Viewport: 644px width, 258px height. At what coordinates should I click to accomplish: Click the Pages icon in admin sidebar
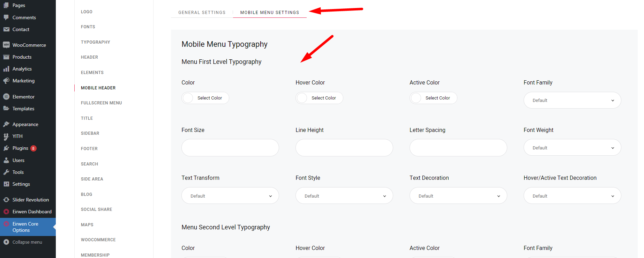pos(6,5)
